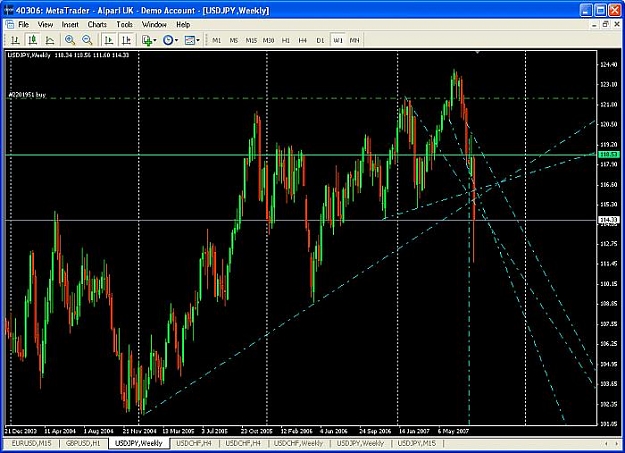Zoom out of the chart
This screenshot has width=625, height=453.
87,40
